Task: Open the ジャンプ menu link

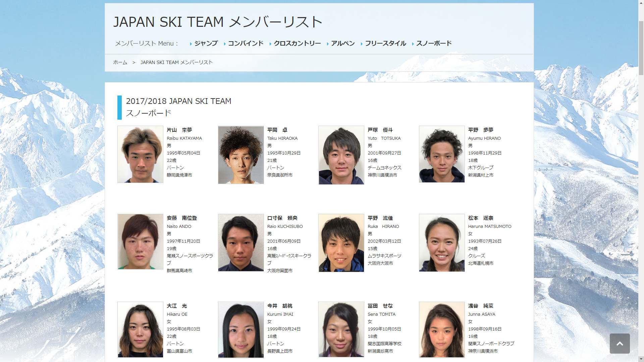Action: click(x=206, y=43)
